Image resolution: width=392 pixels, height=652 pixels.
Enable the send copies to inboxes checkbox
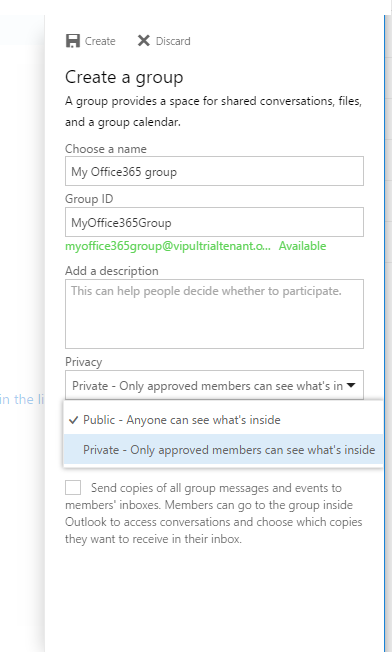tap(73, 487)
